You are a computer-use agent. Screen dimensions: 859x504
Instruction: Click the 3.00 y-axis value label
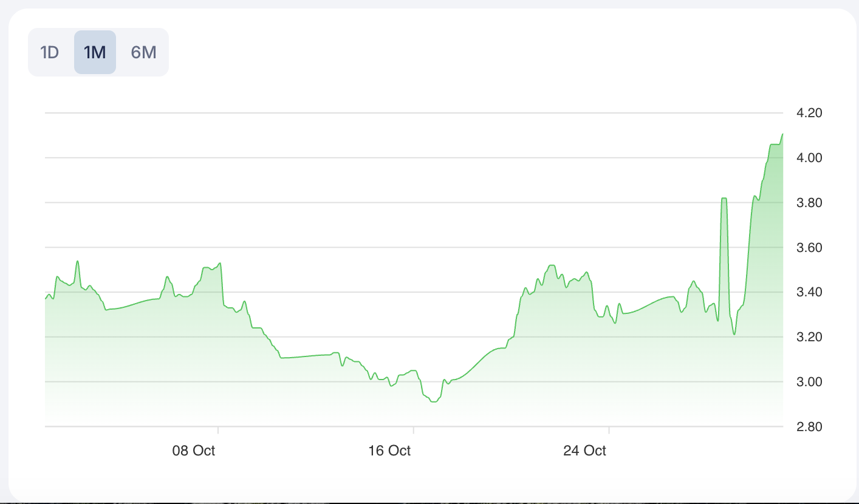(x=809, y=382)
